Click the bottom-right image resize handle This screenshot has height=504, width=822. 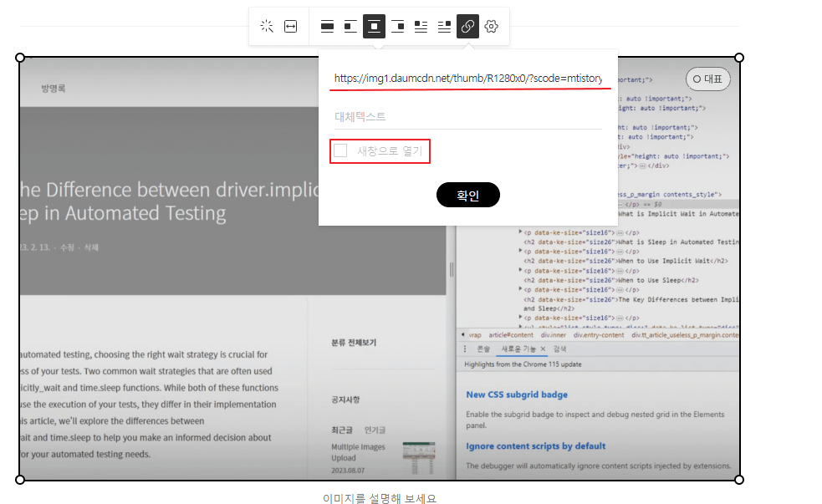pyautogui.click(x=739, y=480)
